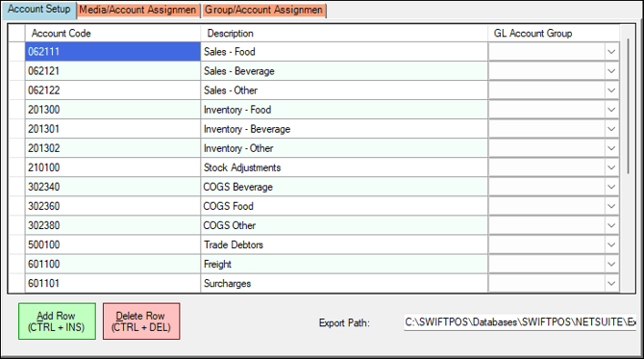Open GL Account Group dropdown for COGS Food
The image size is (644, 359).
(611, 206)
